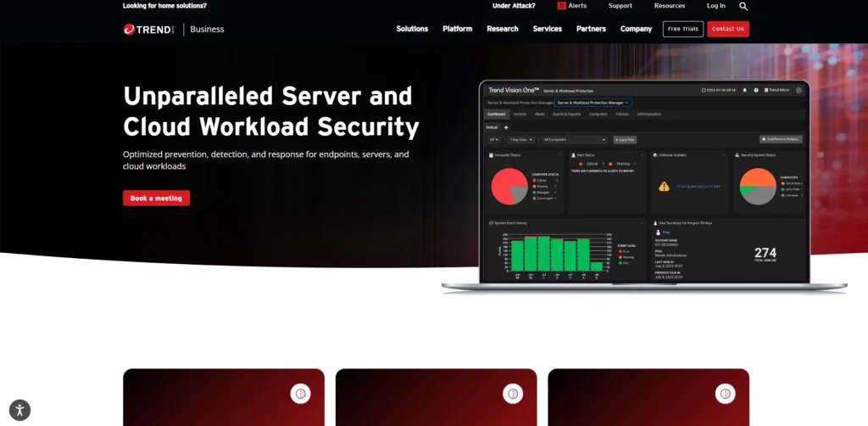Select the Dashboard tab in laptop screen

pyautogui.click(x=496, y=114)
